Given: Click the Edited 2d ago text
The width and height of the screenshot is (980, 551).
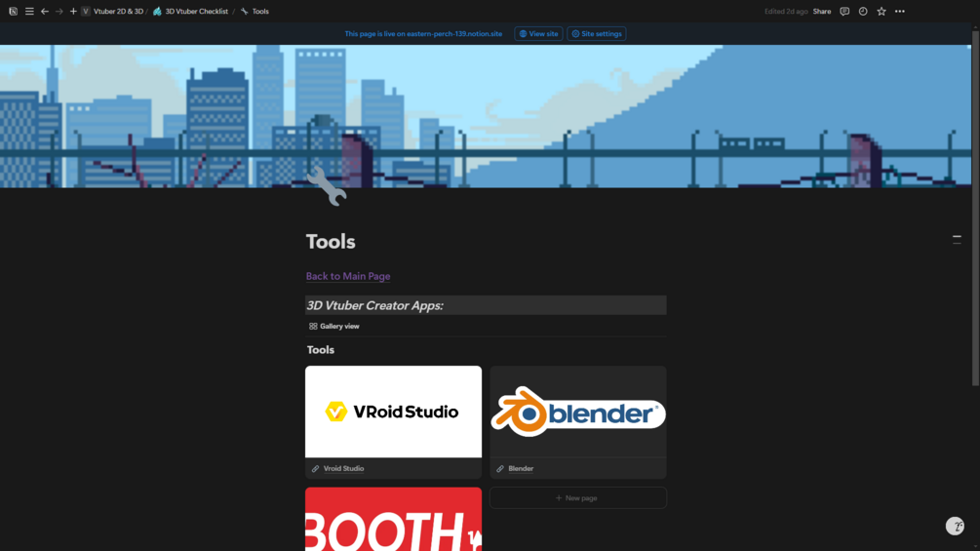Looking at the screenshot, I should pyautogui.click(x=786, y=12).
